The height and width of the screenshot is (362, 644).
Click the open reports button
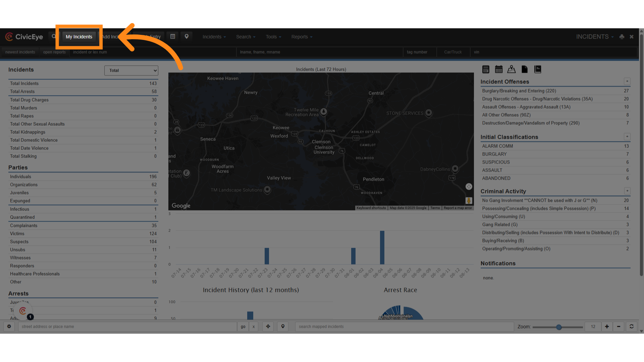(54, 52)
